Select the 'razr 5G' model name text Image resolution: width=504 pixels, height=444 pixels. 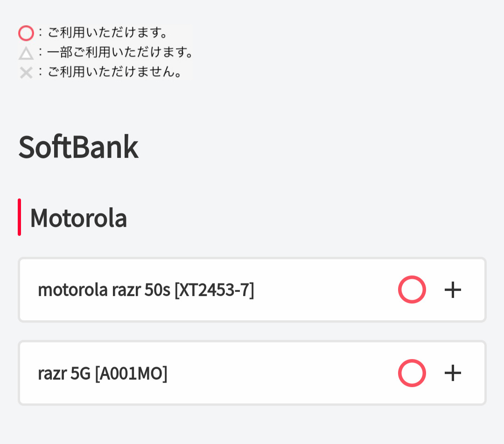coord(64,374)
